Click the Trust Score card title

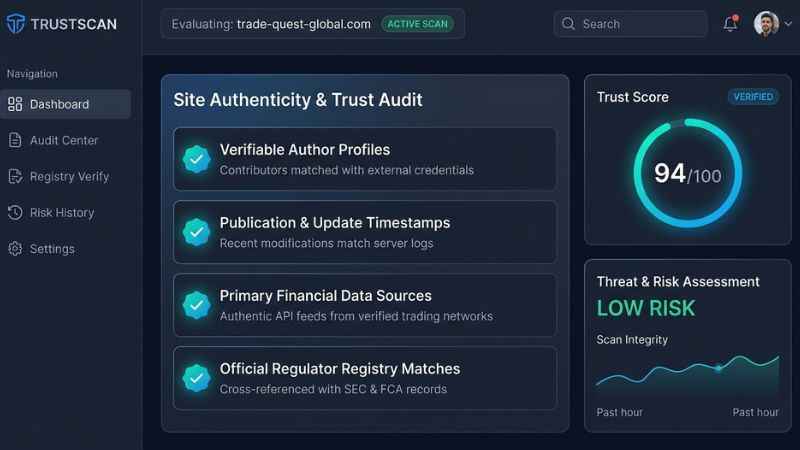(633, 97)
